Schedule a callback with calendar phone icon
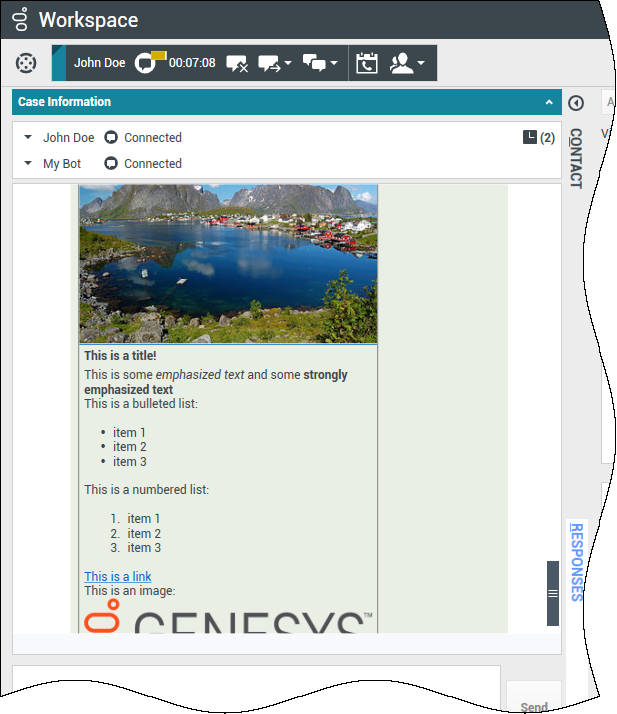Viewport: 617px width, 714px height. [x=367, y=63]
